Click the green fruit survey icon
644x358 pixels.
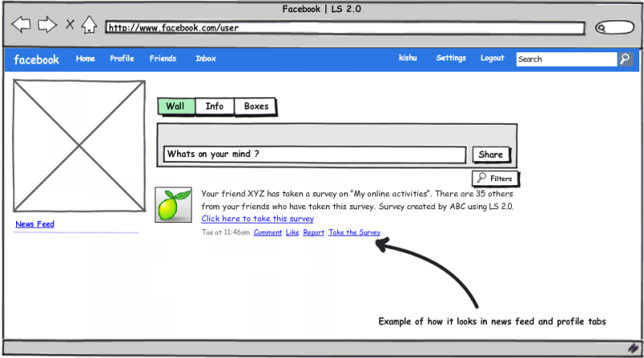[x=173, y=205]
